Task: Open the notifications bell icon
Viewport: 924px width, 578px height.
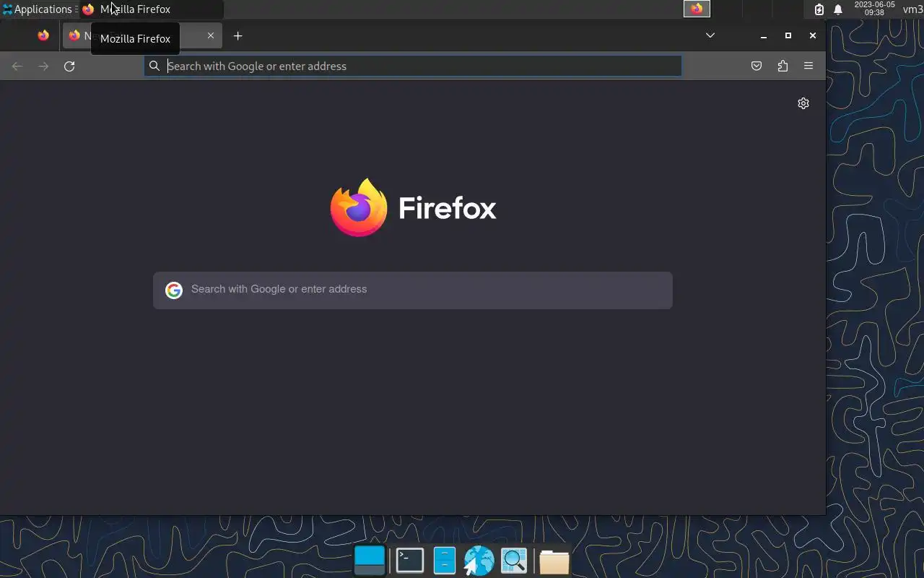Action: tap(838, 9)
